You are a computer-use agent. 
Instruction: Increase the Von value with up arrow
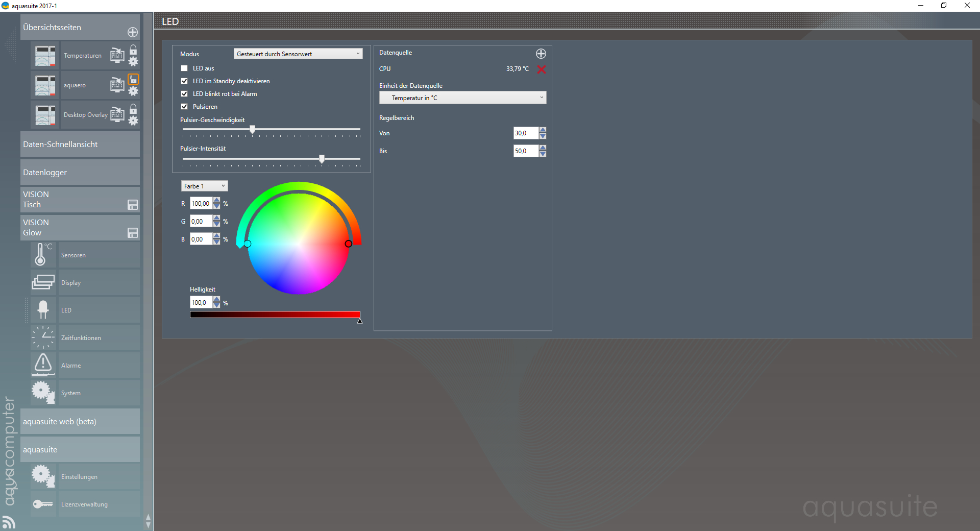543,130
